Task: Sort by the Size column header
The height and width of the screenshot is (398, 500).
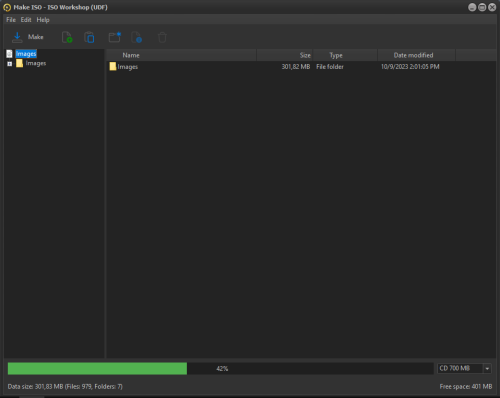Action: tap(285, 55)
